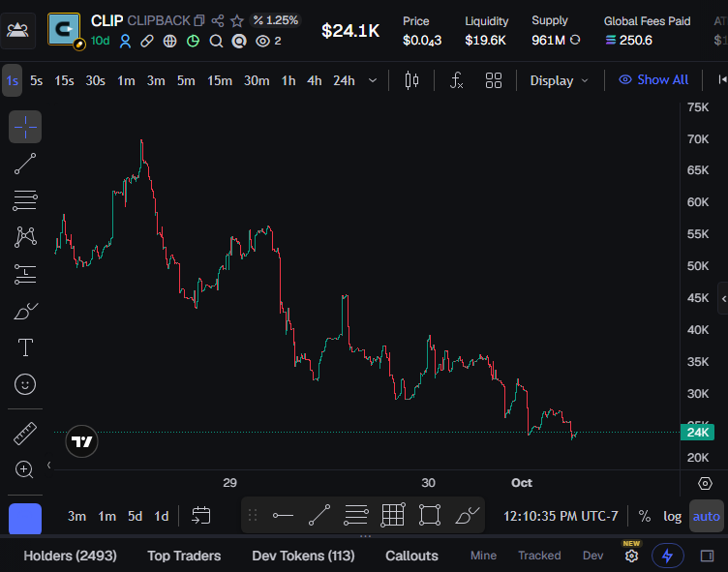Image resolution: width=728 pixels, height=572 pixels.
Task: Toggle percent scale mode
Action: click(644, 516)
